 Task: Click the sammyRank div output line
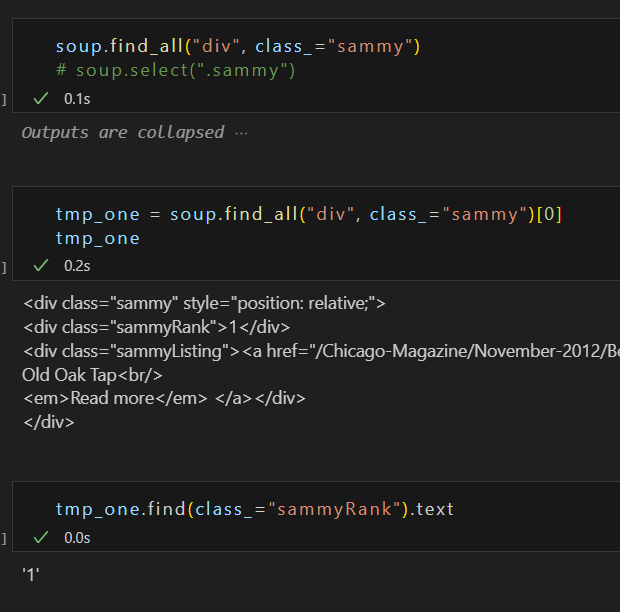[157, 327]
